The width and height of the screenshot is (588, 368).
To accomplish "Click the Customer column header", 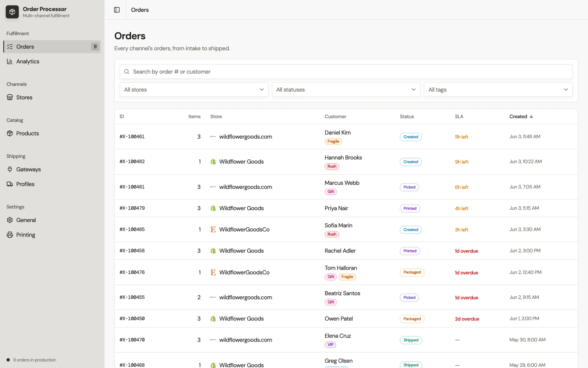I will pyautogui.click(x=335, y=117).
